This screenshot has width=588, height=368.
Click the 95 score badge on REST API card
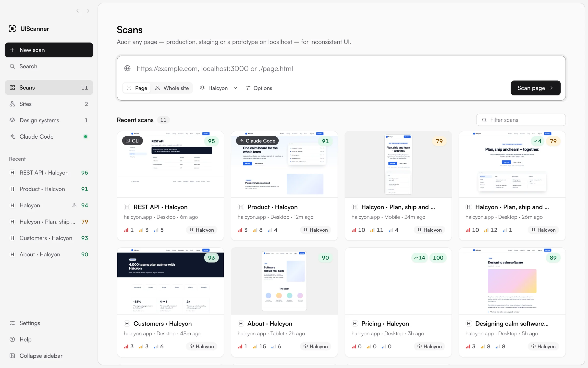211,141
